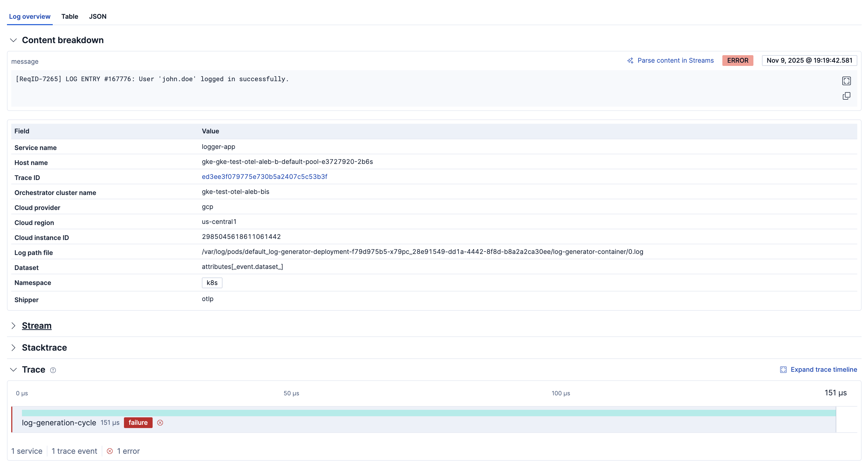Click the Trace help question-mark icon
Image resolution: width=868 pixels, height=465 pixels.
pyautogui.click(x=53, y=370)
